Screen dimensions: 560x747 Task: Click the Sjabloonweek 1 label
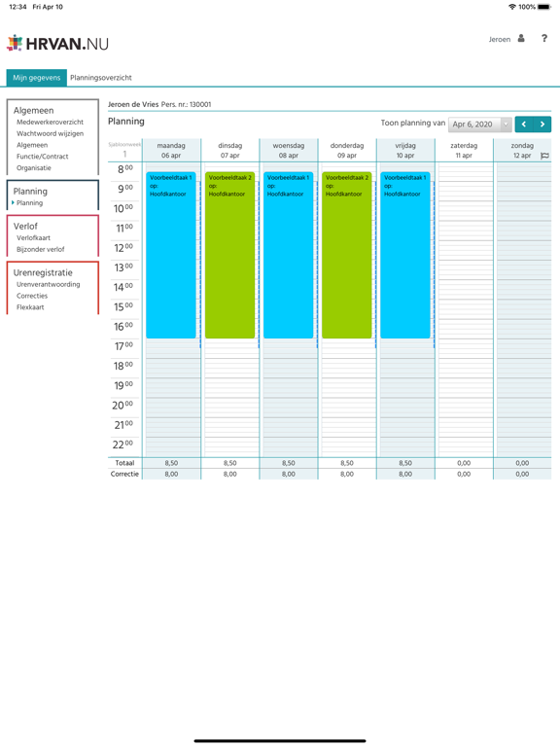click(124, 149)
